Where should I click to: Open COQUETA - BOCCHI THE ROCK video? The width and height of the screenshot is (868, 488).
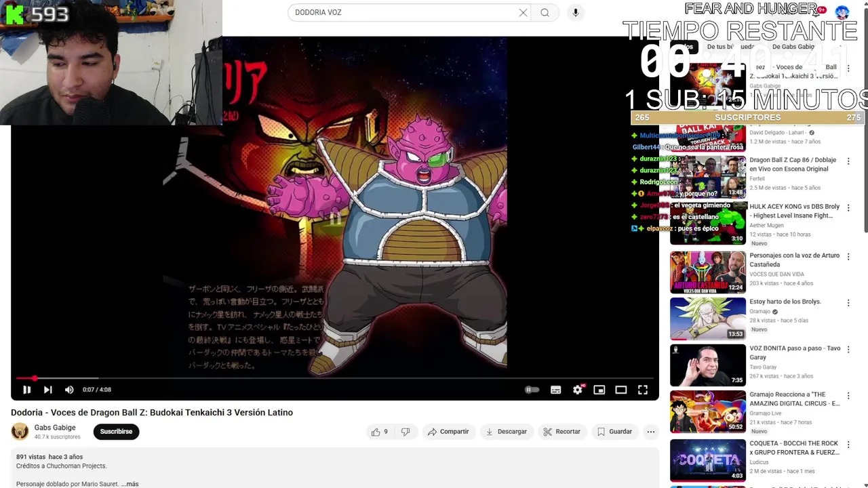[x=708, y=460]
